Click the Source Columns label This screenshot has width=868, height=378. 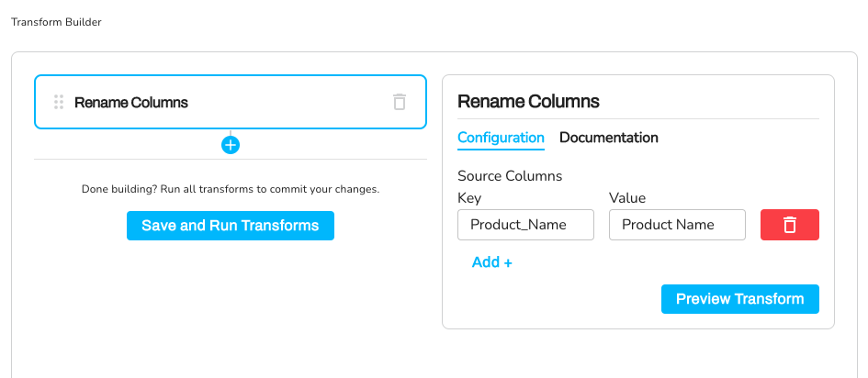[x=510, y=175]
